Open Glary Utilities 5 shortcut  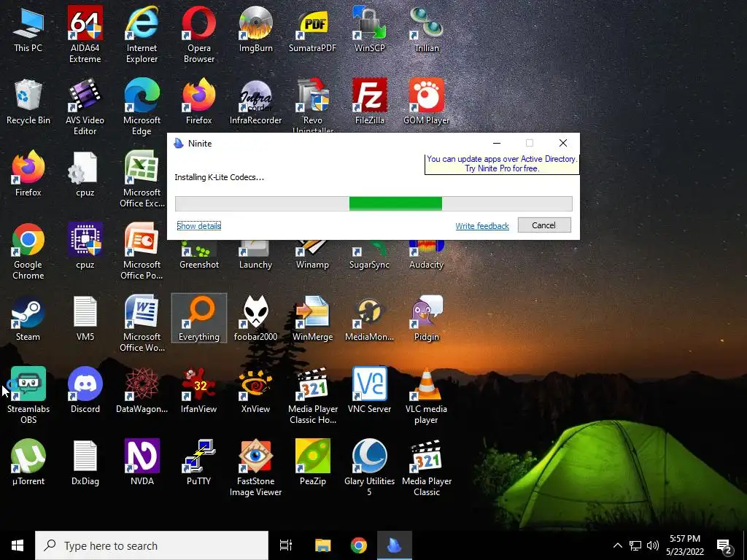coord(370,468)
